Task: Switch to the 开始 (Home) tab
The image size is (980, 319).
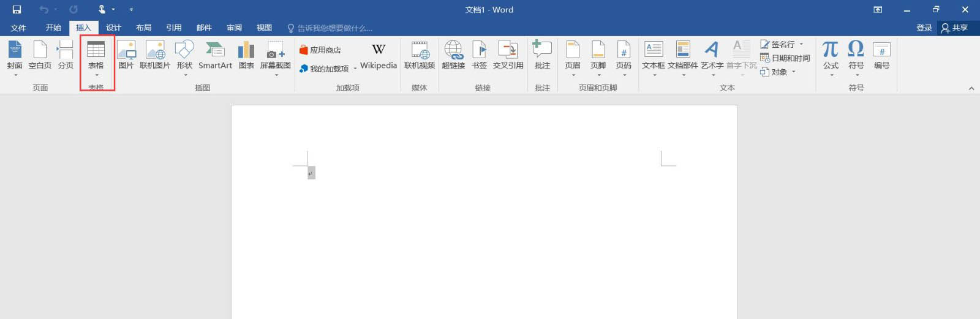Action: pos(53,28)
